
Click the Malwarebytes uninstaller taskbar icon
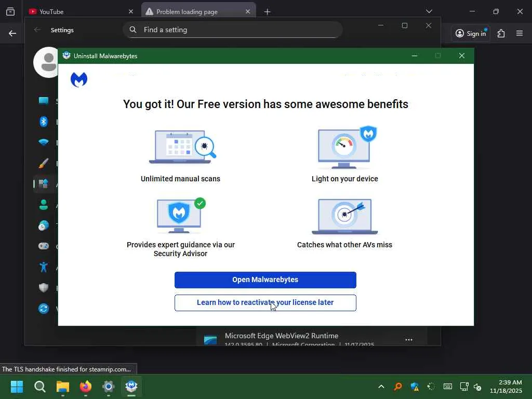point(131,387)
